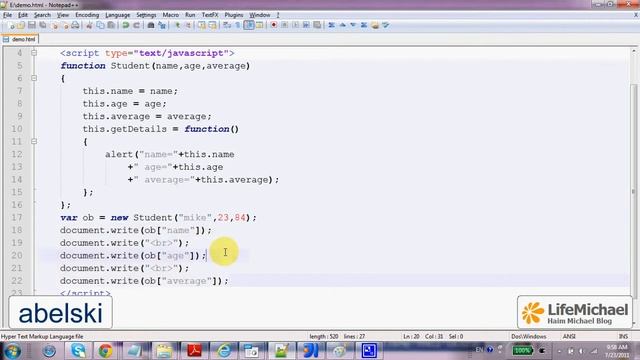Click the 'length : 520' status bar entry

tap(324, 336)
